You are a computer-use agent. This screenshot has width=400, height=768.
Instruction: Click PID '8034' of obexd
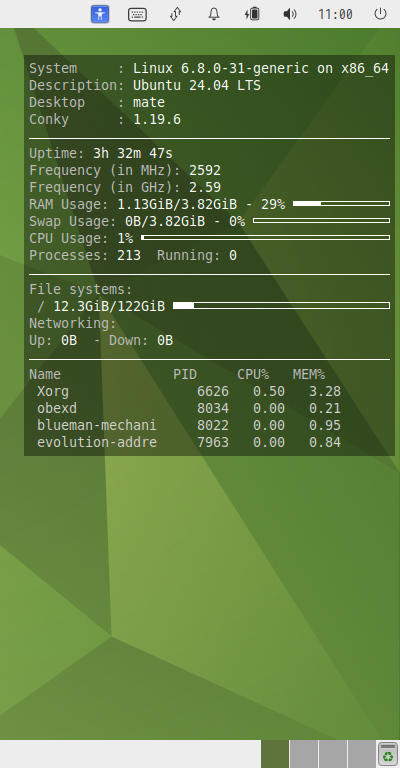pos(213,408)
